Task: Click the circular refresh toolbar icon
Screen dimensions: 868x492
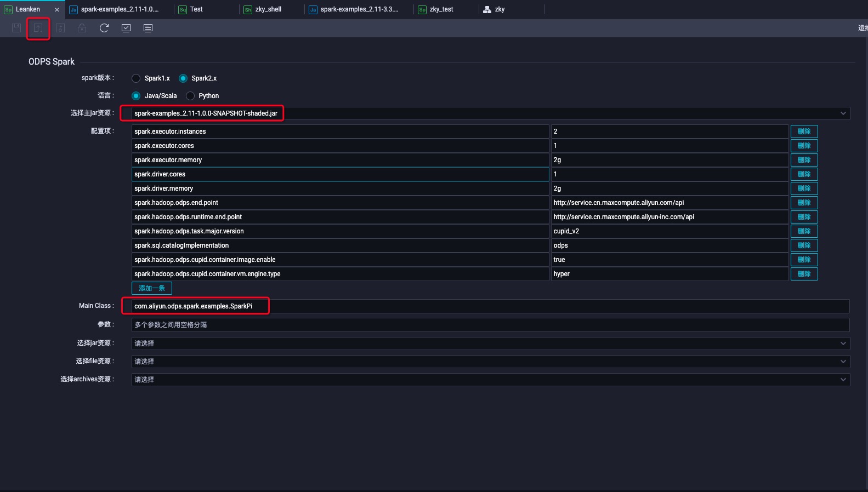Action: coord(104,28)
